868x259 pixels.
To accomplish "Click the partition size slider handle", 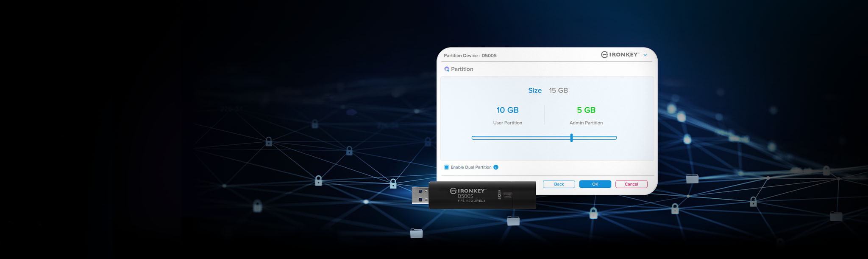I will (571, 138).
